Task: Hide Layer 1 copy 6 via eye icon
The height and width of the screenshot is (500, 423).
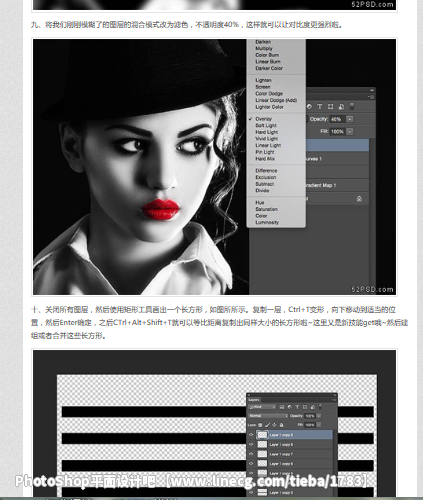Action: point(251,464)
